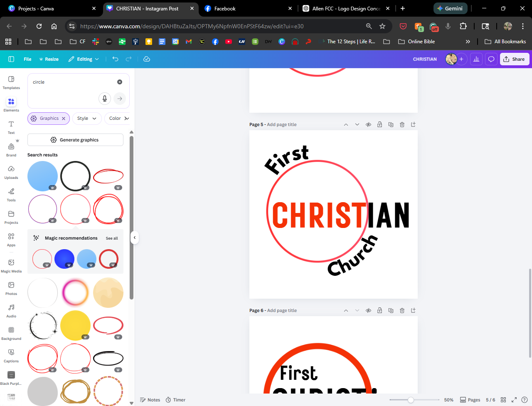Click the microphone voice search icon
532x406 pixels.
pos(105,99)
